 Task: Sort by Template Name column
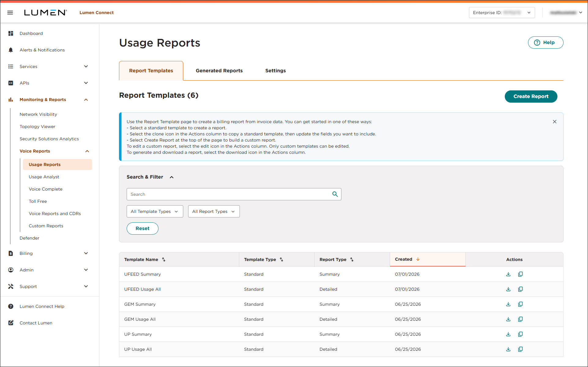point(164,259)
